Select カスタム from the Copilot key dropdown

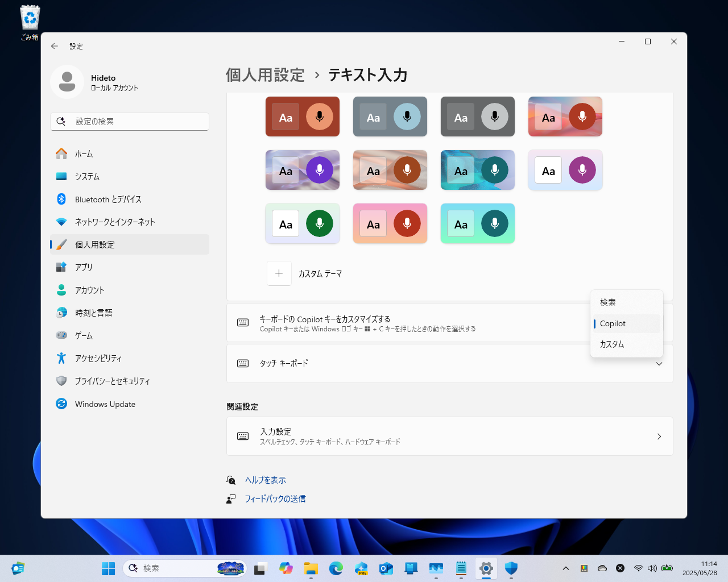(612, 344)
